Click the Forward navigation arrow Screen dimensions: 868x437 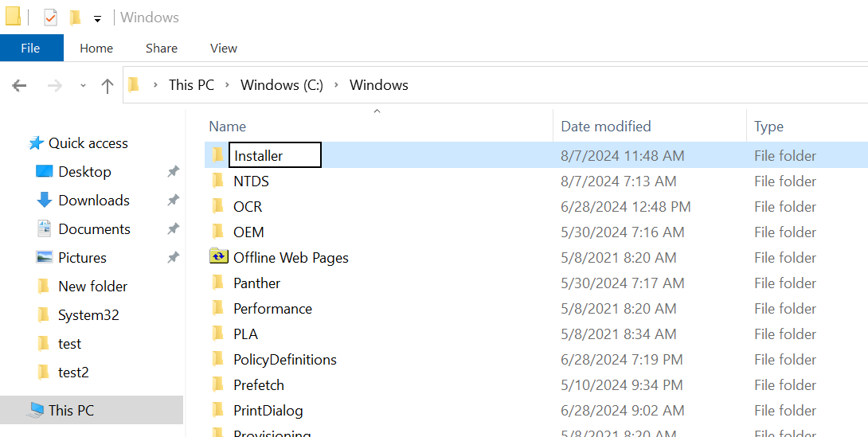point(54,85)
